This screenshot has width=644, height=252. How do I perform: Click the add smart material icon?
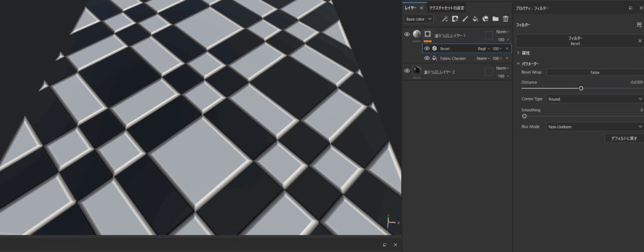(x=486, y=19)
